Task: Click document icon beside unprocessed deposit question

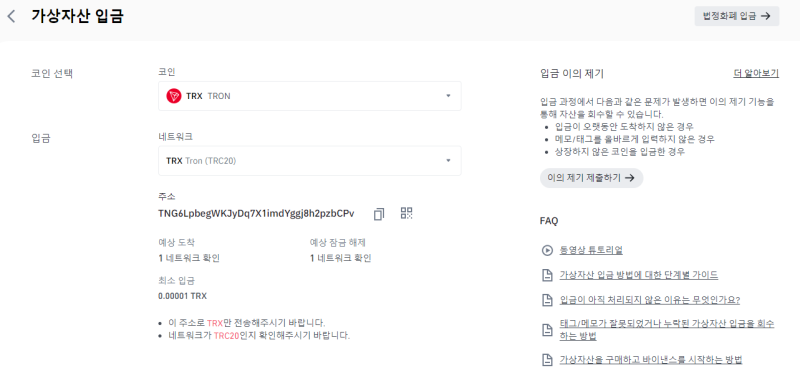Action: (x=547, y=300)
